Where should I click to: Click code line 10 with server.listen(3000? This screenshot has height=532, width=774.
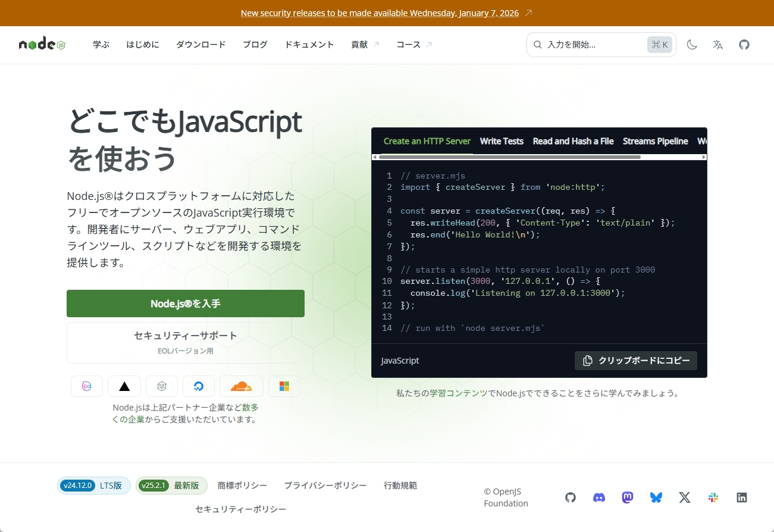[501, 281]
